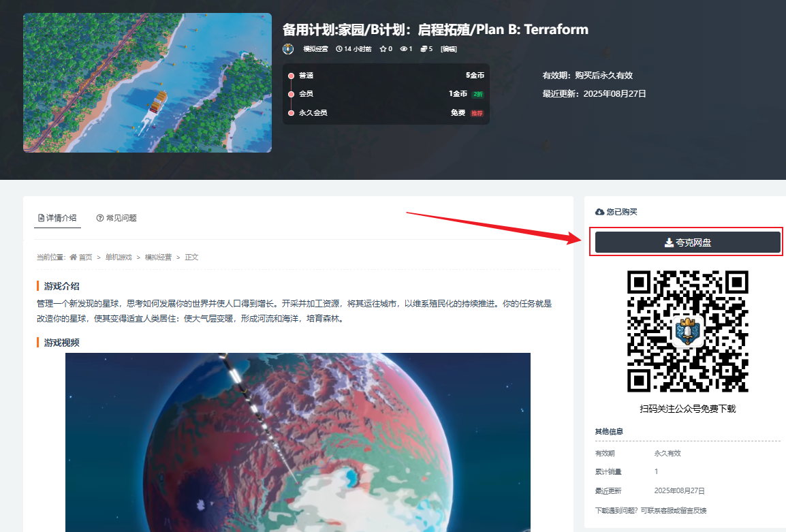Switch to the 详情介绍 tab
The image size is (786, 532).
[57, 218]
